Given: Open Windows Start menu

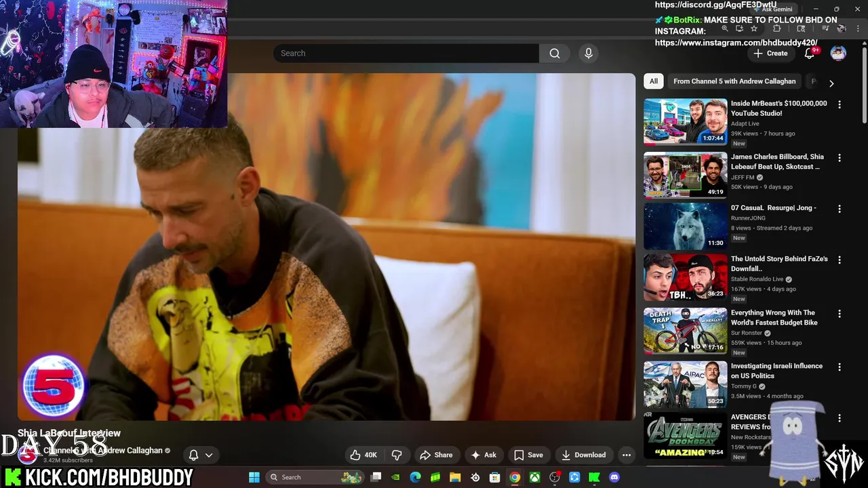Looking at the screenshot, I should [254, 477].
